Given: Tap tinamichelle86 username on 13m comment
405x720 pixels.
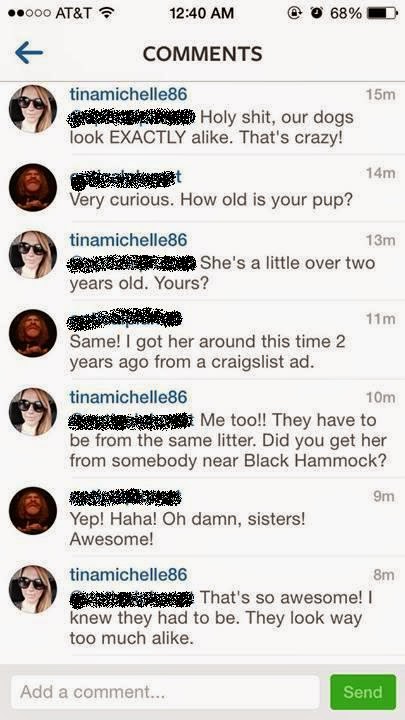Looking at the screenshot, I should coord(128,240).
